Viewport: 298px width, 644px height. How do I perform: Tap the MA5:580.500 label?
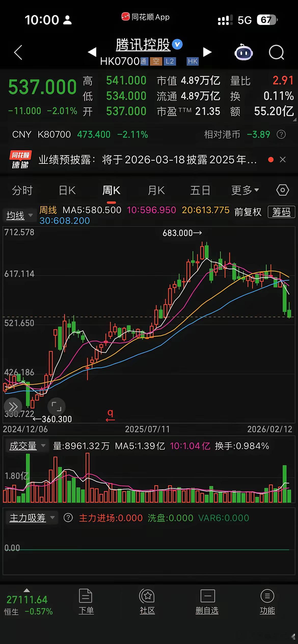click(x=92, y=210)
